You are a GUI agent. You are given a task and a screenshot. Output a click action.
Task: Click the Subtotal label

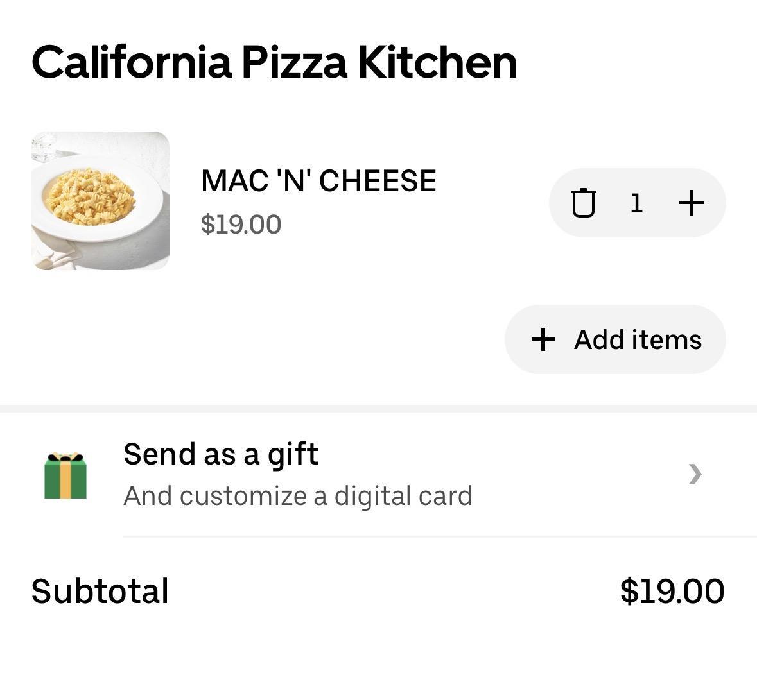coord(100,591)
